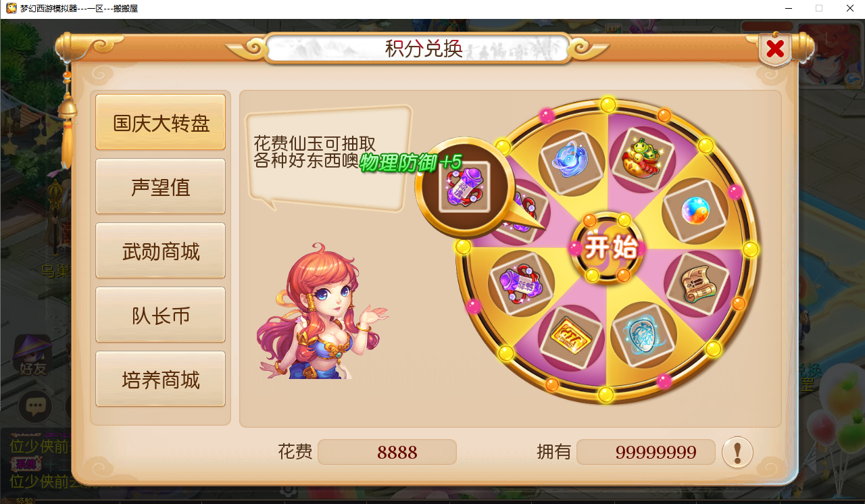
Task: Open the 培养商城 tab
Action: (160, 380)
